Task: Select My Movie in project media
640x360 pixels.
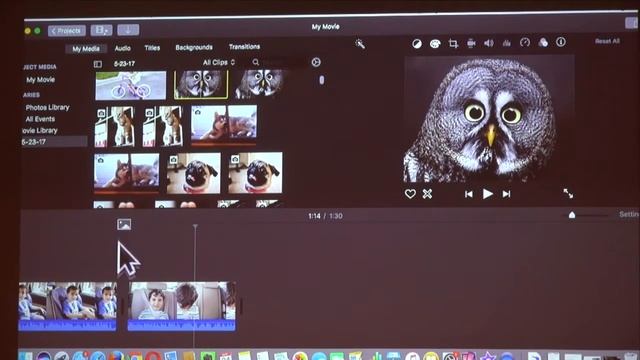Action: [40, 80]
